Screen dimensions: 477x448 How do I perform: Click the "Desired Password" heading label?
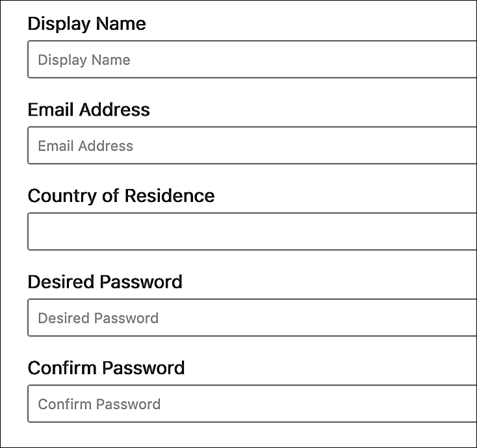click(x=105, y=282)
